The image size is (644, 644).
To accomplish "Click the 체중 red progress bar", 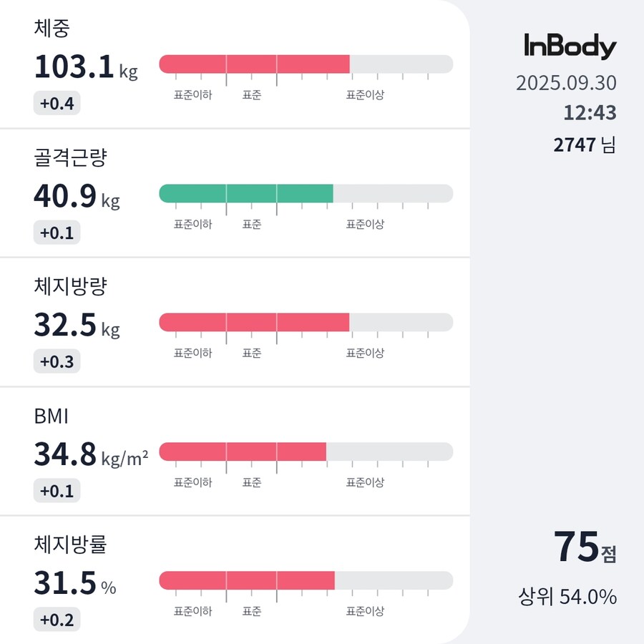I will 254,64.
